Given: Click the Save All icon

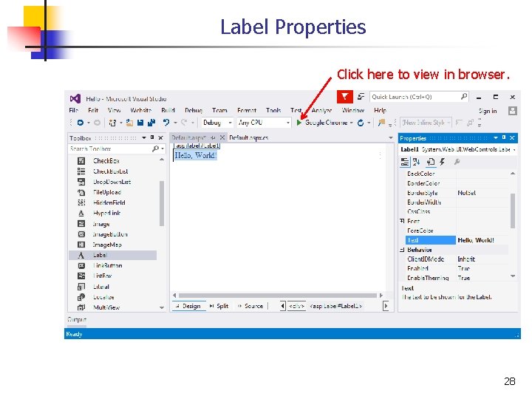Looking at the screenshot, I should click(x=151, y=123).
